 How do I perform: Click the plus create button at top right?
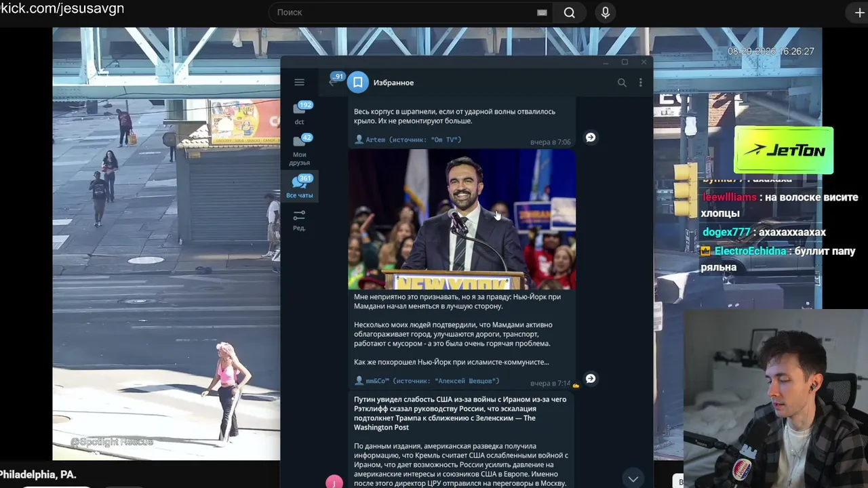[x=859, y=12]
